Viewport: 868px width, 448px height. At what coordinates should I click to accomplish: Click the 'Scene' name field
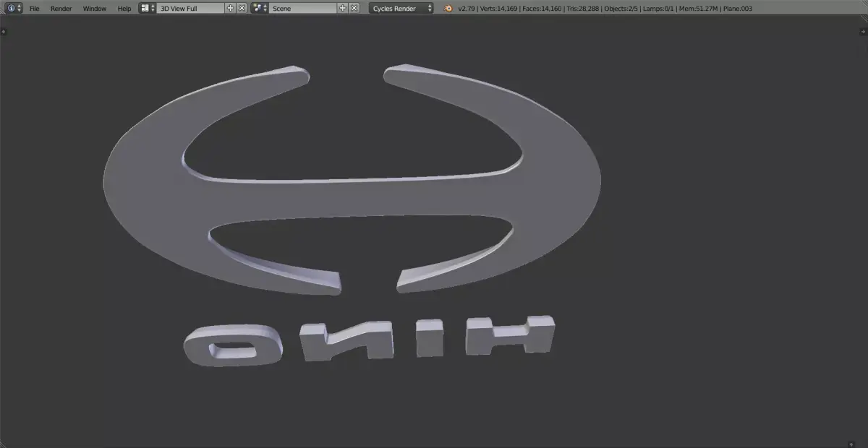303,8
